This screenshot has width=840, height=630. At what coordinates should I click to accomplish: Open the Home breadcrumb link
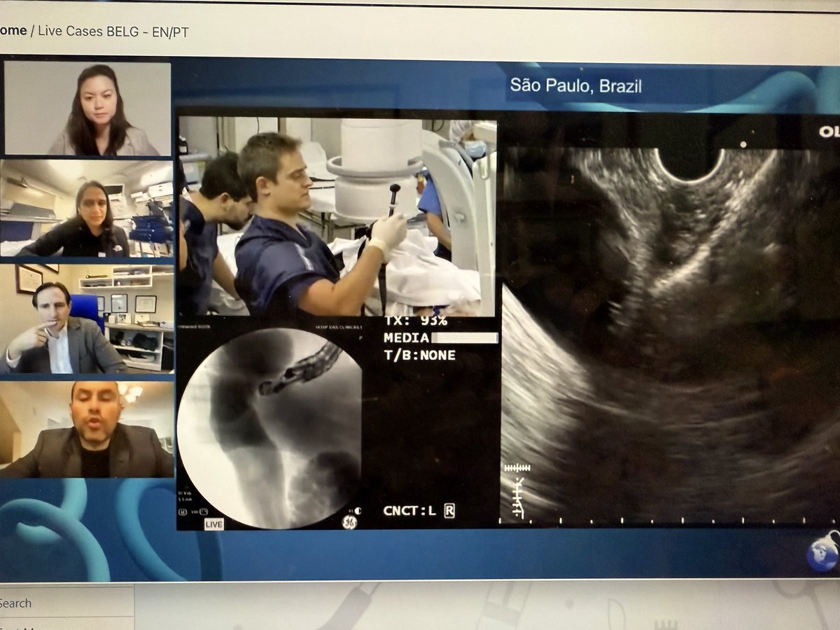13,31
